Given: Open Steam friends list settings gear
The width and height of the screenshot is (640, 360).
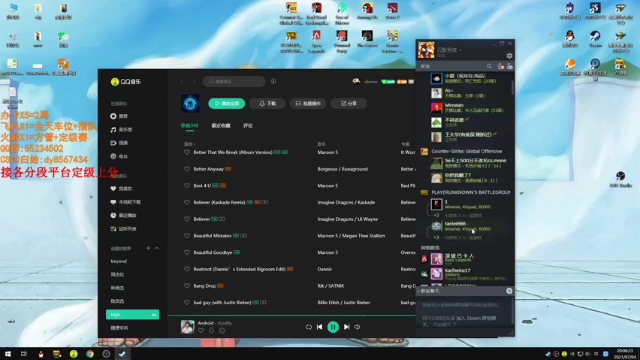Looking at the screenshot, I should (x=509, y=56).
